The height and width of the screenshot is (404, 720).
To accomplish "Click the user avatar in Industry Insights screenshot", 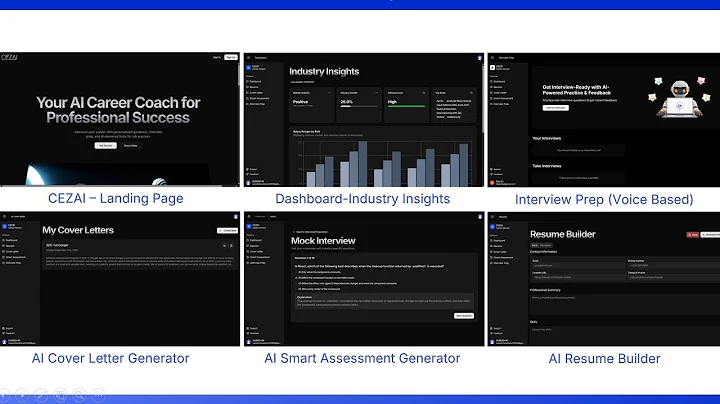I will tap(479, 58).
